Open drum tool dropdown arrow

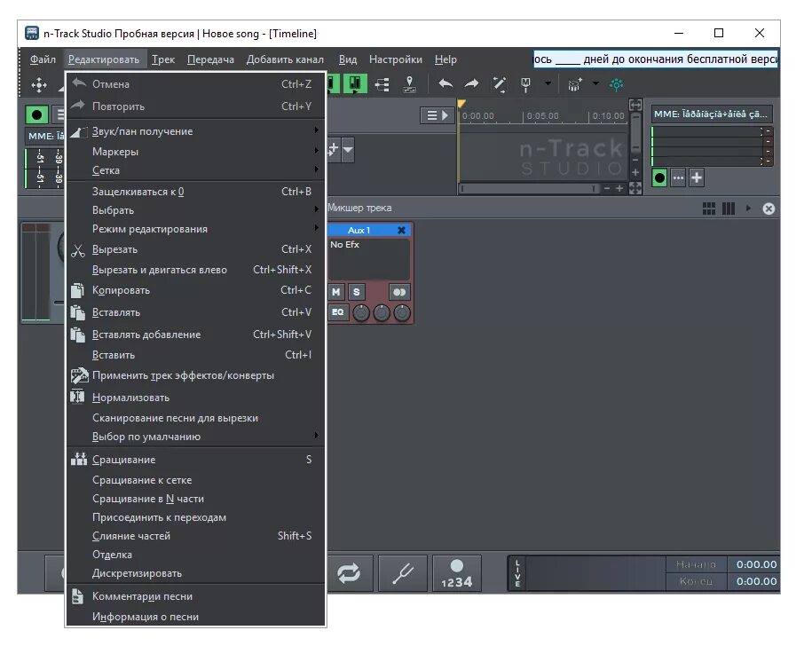(x=595, y=83)
